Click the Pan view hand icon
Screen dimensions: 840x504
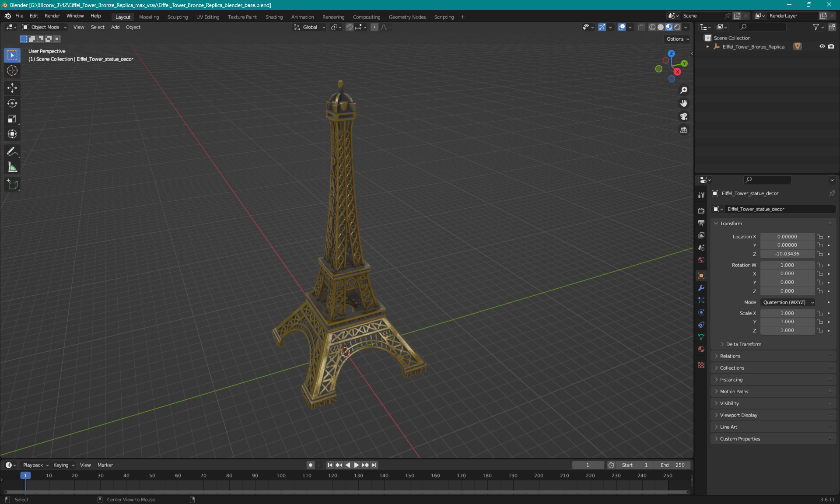(684, 103)
